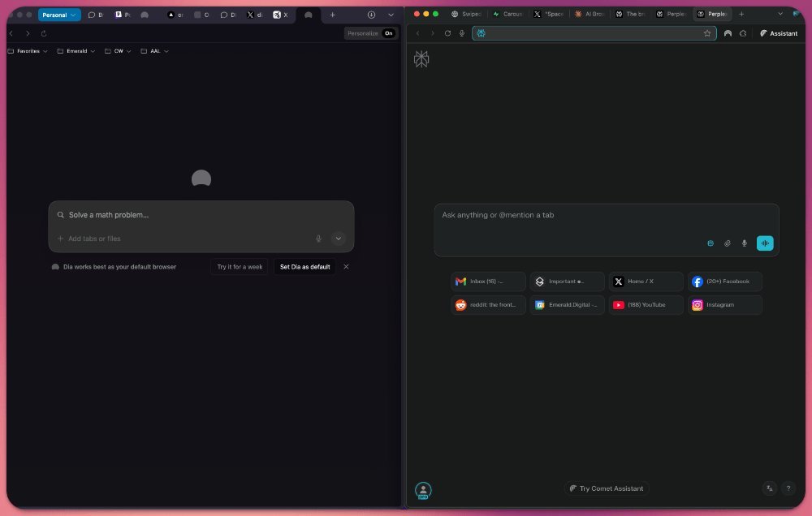Viewport: 812px width, 516px height.
Task: Expand the Favorites bookmarks folder
Action: pos(28,51)
